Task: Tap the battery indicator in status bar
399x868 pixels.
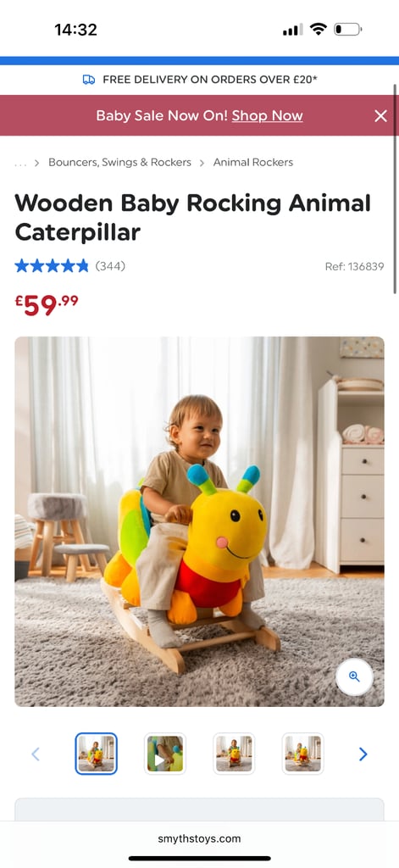Action: [347, 30]
